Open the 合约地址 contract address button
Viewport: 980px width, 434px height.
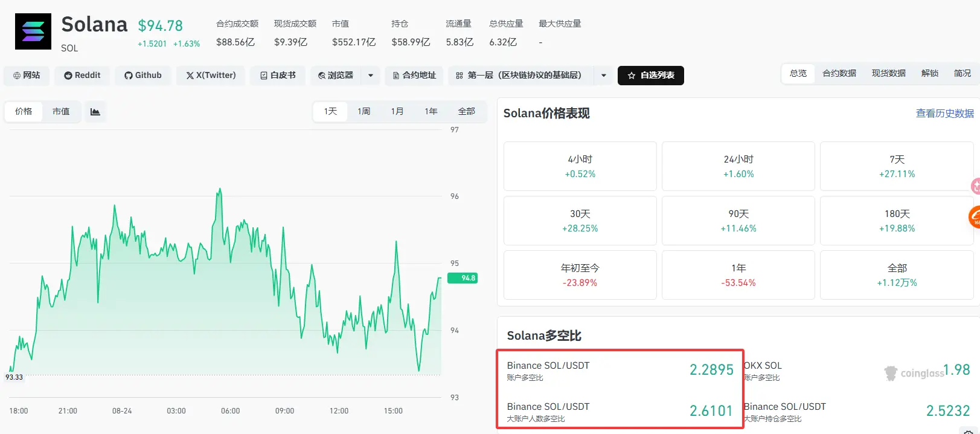tap(414, 76)
